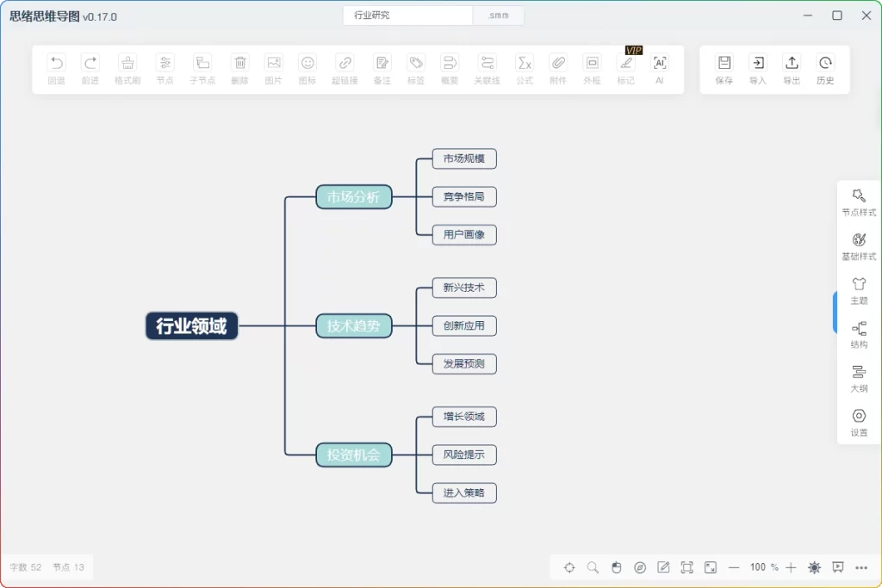Screen dimensions: 882x588
Task: Click the 行业研究 filename field
Action: click(x=407, y=15)
